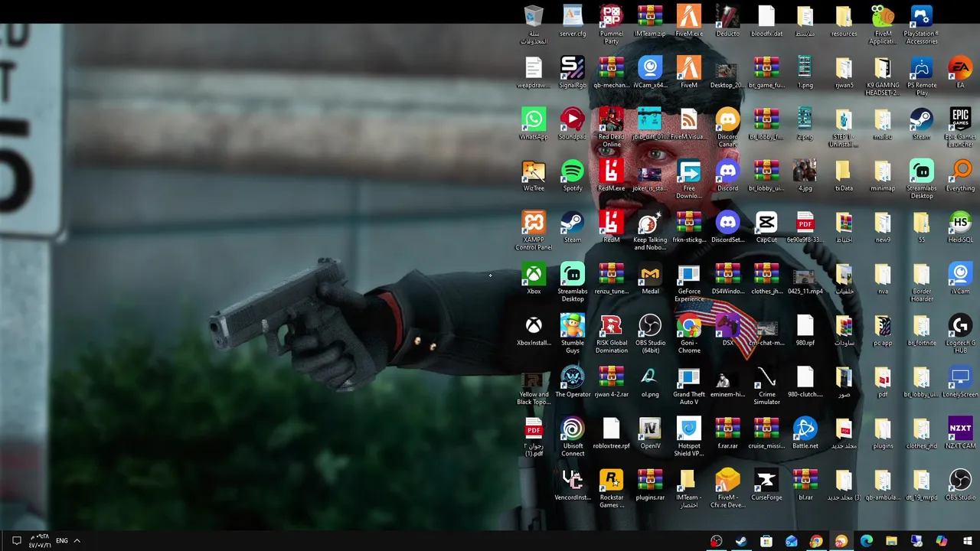Open the OpenIV desktop shortcut

coord(650,432)
